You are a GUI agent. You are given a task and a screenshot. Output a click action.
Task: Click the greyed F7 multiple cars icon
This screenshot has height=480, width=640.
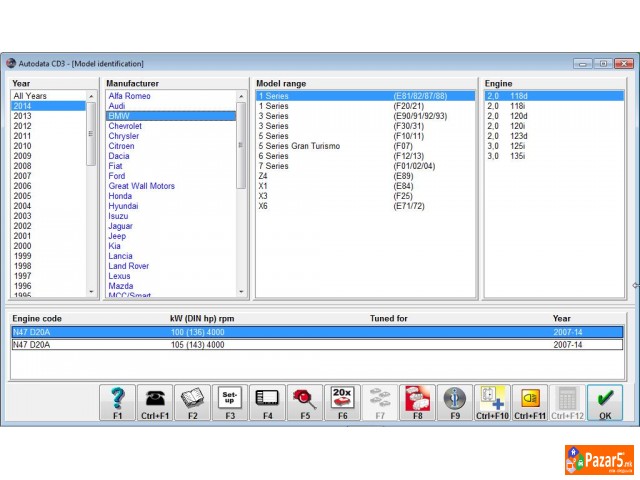click(x=380, y=403)
